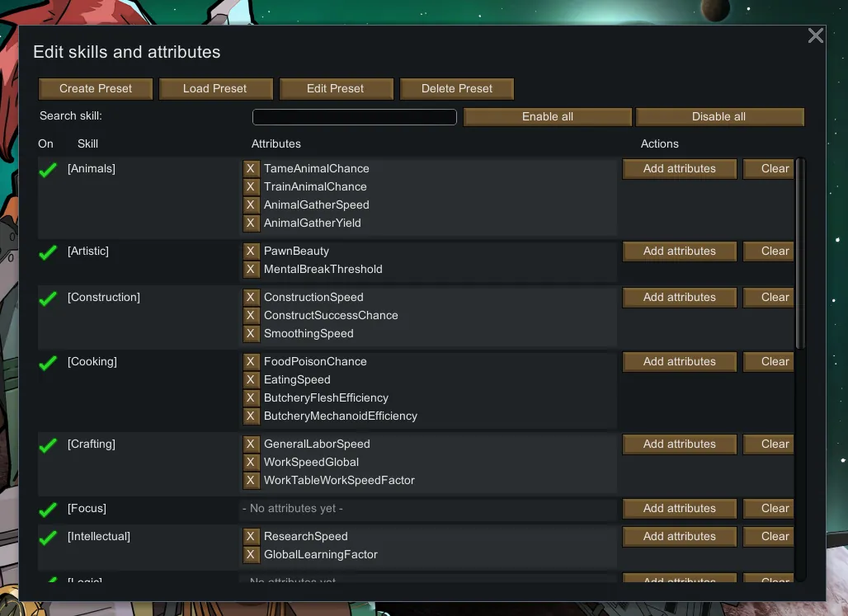The width and height of the screenshot is (848, 616).
Task: Remove ButcheryMechanoidEfficiency with the X icon
Action: pos(252,416)
